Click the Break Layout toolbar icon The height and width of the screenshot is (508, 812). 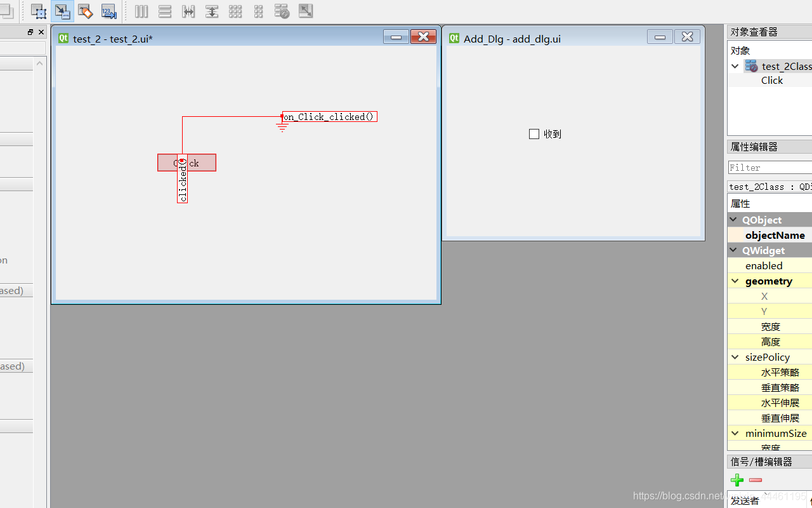(282, 11)
